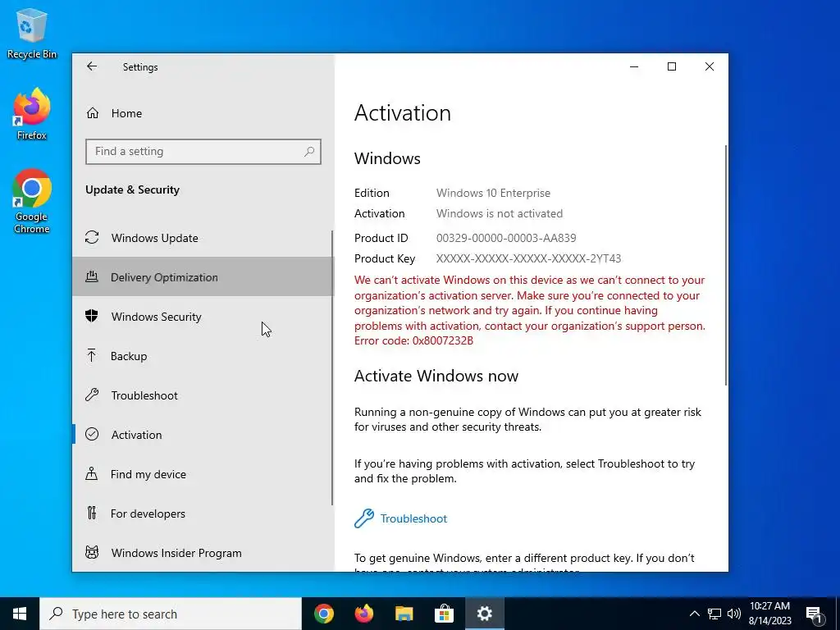Click the Activate Windows now heading
Image resolution: width=840 pixels, height=630 pixels.
click(x=436, y=376)
